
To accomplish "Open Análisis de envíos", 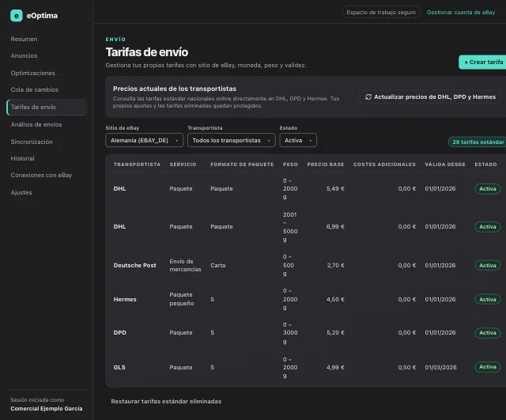I will pyautogui.click(x=36, y=125).
